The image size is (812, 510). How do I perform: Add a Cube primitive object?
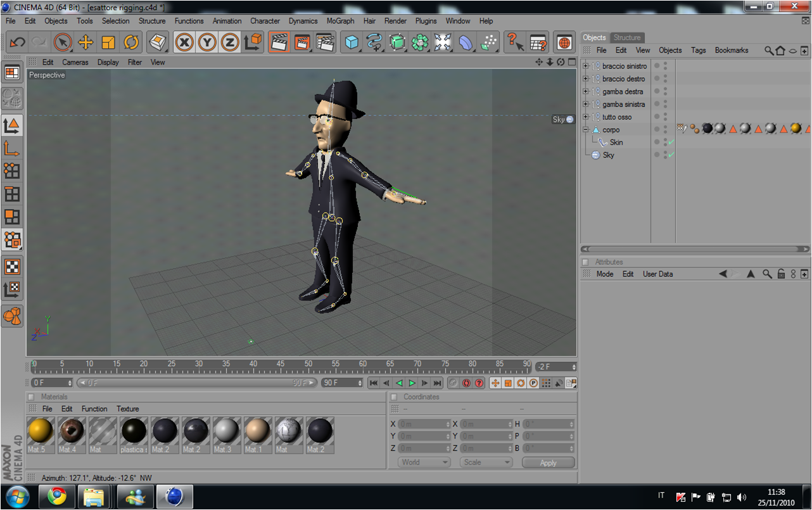[x=352, y=42]
